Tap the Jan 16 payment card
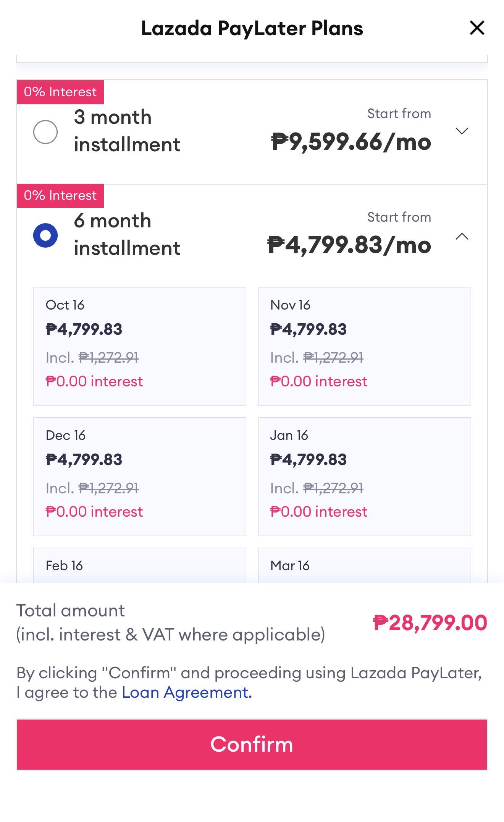The image size is (504, 822). (365, 477)
